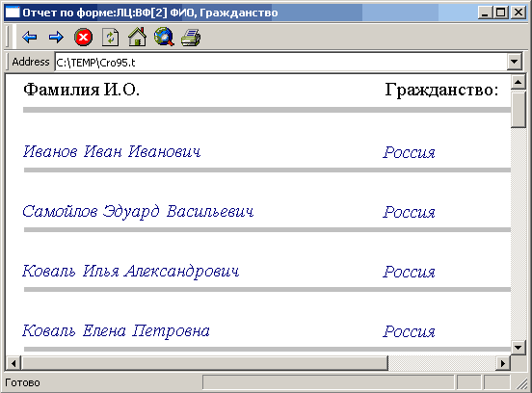Screen dimensions: 532x393
Task: Open link Коваль Елена Петровна
Action: coord(116,331)
